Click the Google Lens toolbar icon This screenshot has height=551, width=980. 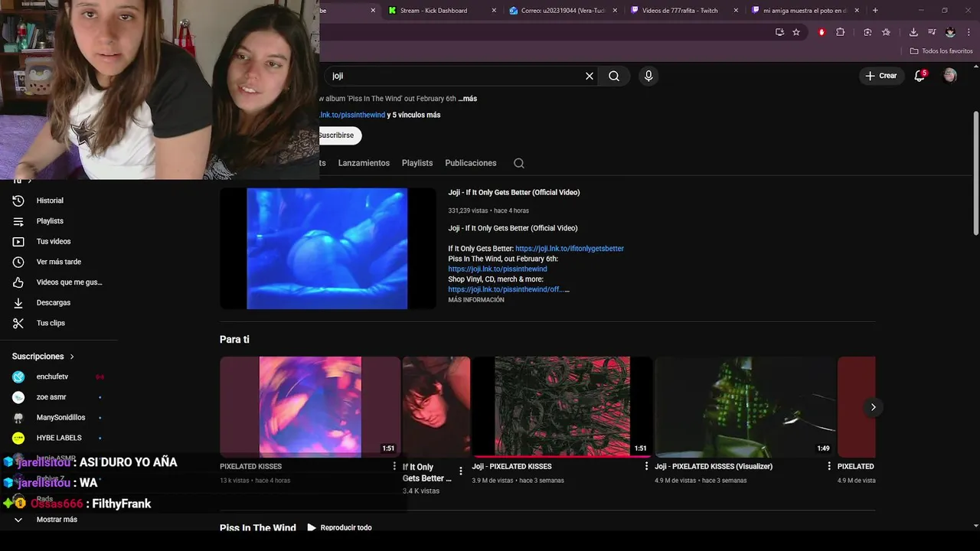point(867,32)
